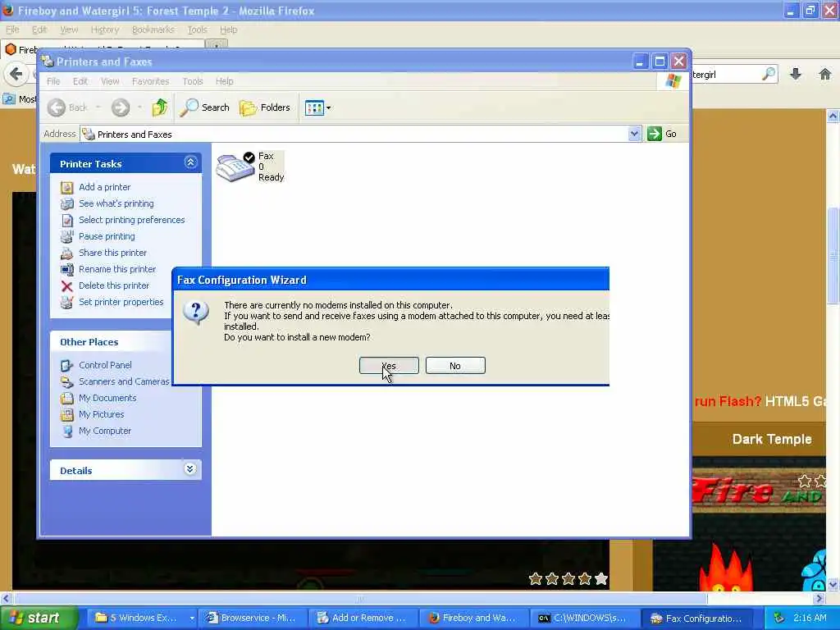Click the My Pictures folder icon

(67, 414)
